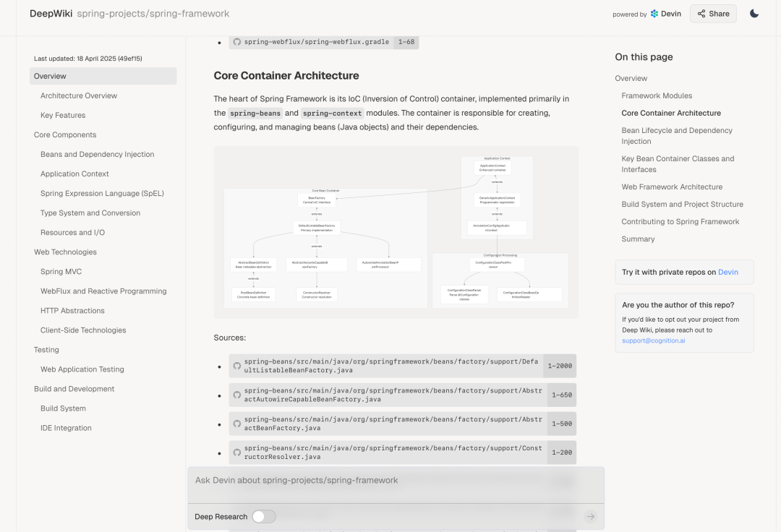Open the Devin private repos link
The width and height of the screenshot is (781, 532).
pos(727,273)
